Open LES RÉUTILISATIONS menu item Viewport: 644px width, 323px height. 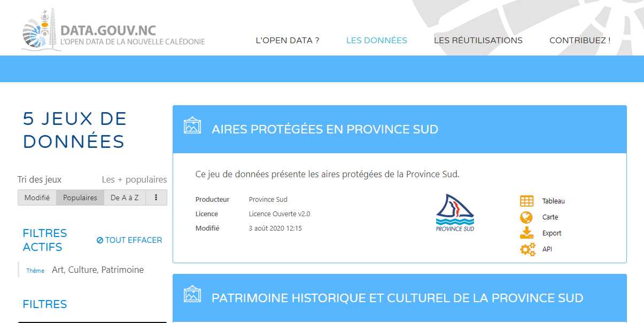[478, 41]
